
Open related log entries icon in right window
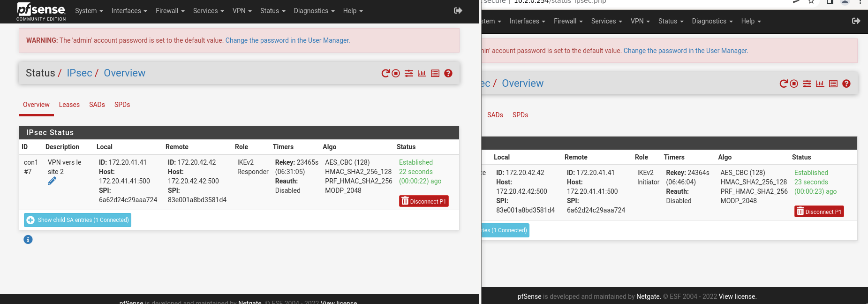[833, 84]
